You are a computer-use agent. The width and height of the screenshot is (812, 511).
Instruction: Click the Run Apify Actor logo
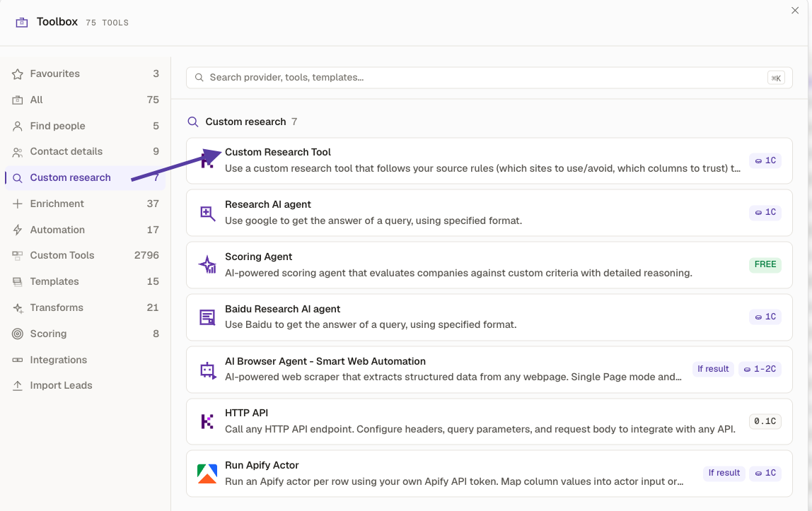(207, 474)
